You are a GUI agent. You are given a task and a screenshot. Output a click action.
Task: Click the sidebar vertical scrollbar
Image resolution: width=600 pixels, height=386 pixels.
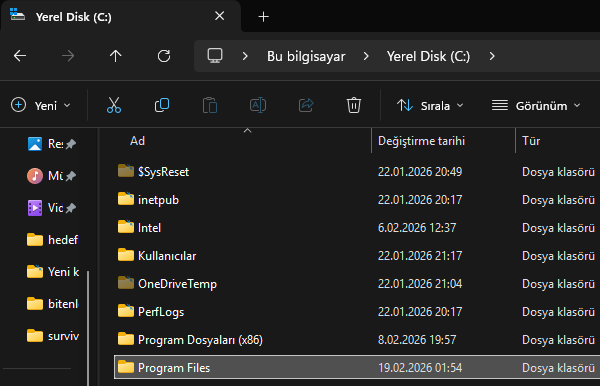[x=88, y=328]
